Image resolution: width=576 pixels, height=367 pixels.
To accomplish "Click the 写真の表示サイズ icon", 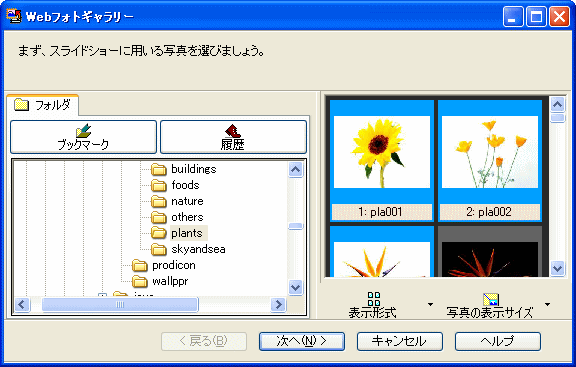I will [491, 299].
